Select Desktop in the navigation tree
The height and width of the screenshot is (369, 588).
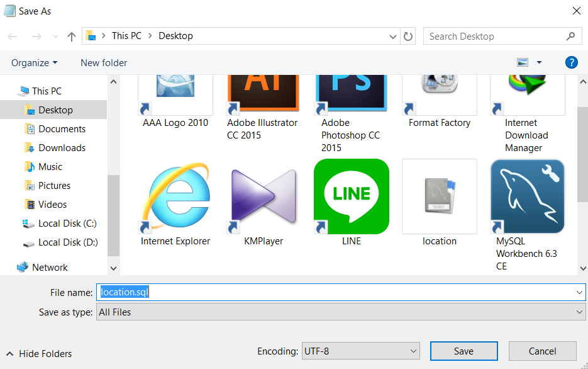(x=55, y=110)
